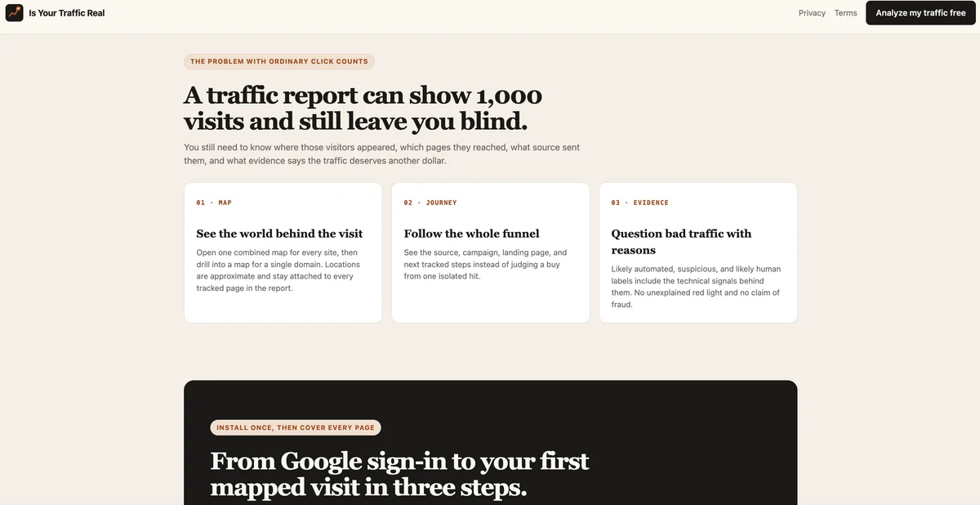Click the Analyze my traffic free button
Image resolution: width=980 pixels, height=505 pixels.
pyautogui.click(x=920, y=13)
